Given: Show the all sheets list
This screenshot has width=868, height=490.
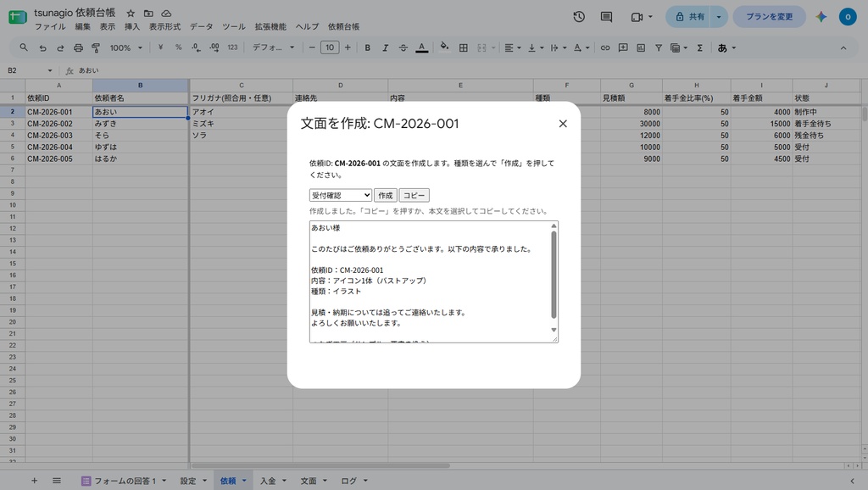Looking at the screenshot, I should pos(57,481).
